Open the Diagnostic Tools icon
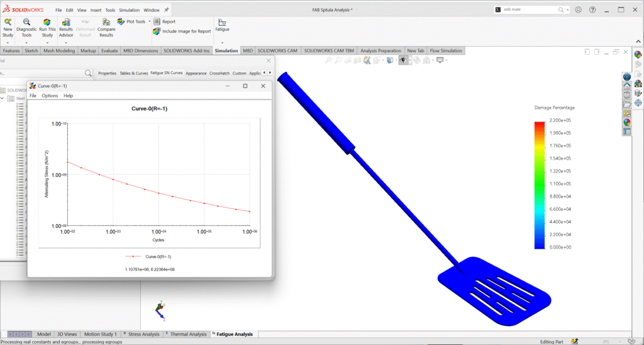Screen dimensions: 644x345 click(26, 27)
